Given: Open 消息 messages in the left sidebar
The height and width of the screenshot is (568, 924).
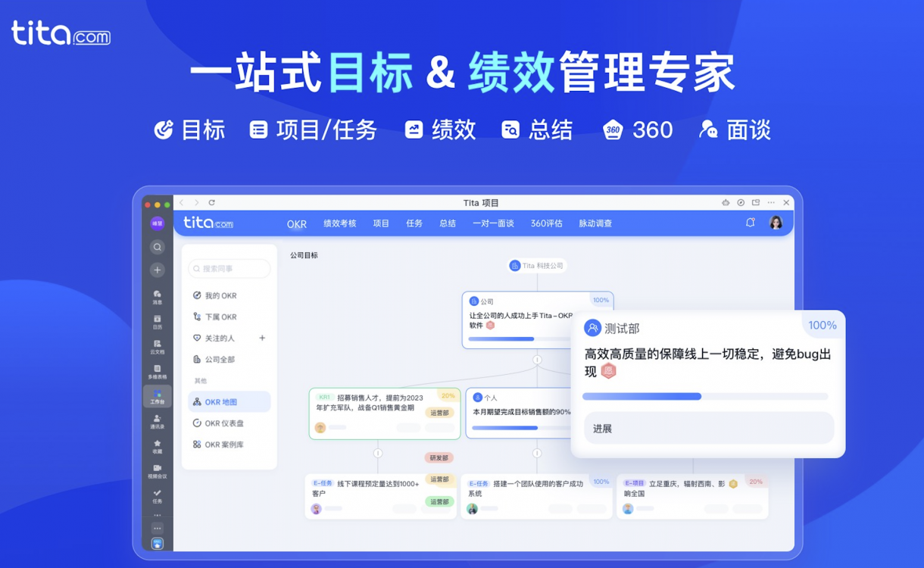Looking at the screenshot, I should 158,296.
